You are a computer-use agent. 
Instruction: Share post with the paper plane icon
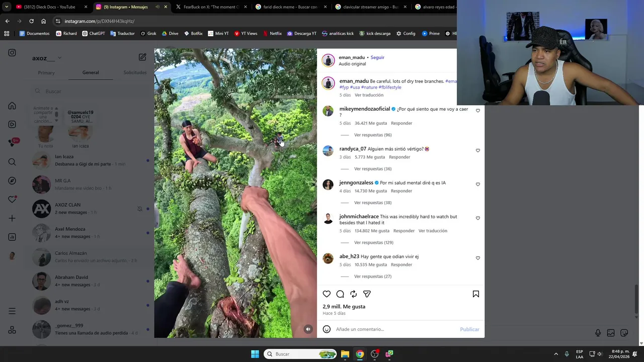tap(367, 294)
